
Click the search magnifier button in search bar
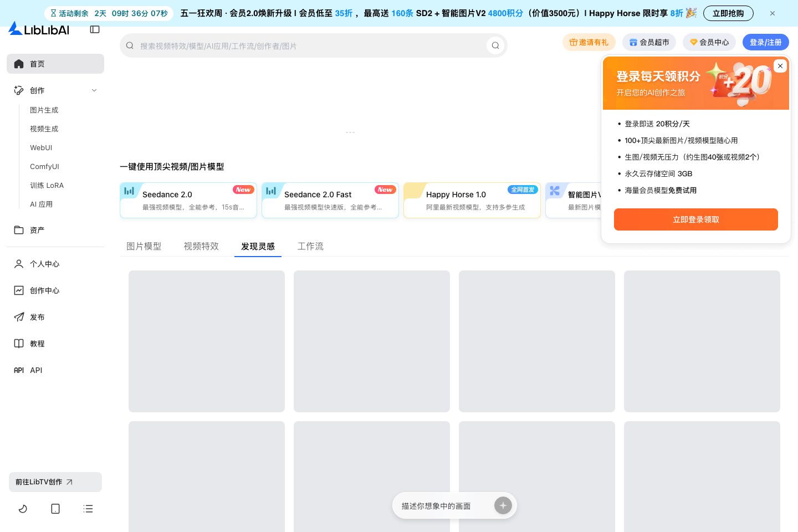tap(495, 45)
